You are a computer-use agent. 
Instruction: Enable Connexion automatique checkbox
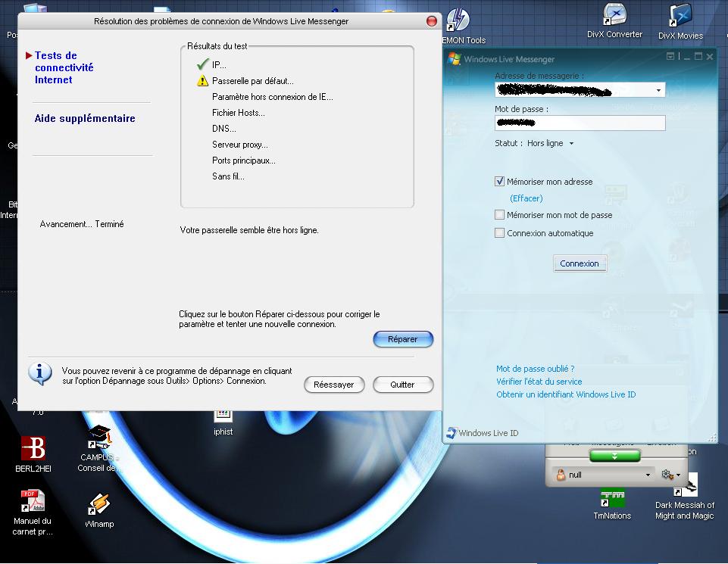click(499, 233)
